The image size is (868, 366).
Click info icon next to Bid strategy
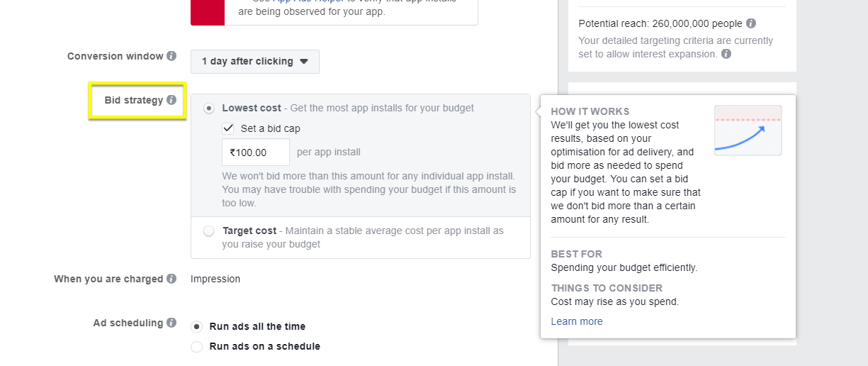tap(171, 100)
